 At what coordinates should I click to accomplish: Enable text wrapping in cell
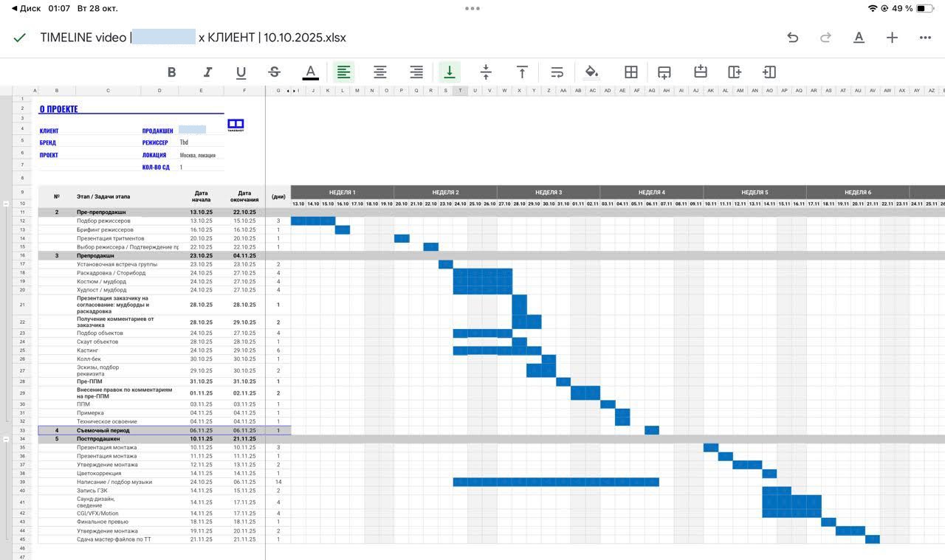point(557,72)
